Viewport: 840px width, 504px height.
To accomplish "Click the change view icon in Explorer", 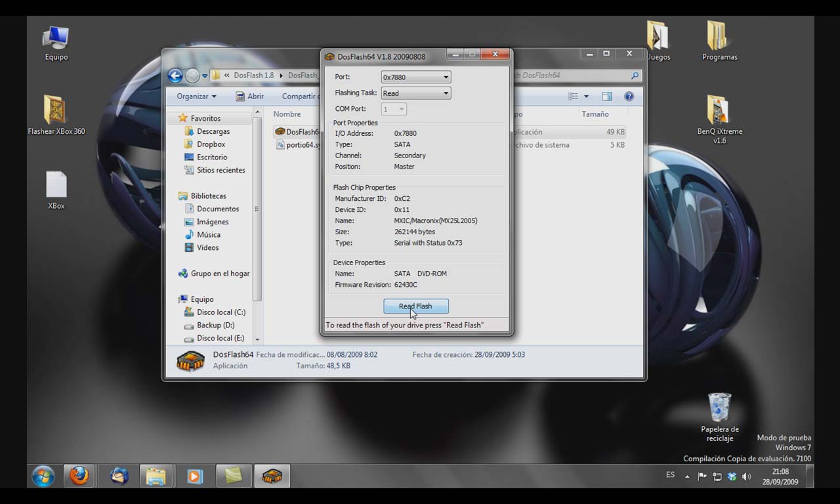I will point(573,96).
